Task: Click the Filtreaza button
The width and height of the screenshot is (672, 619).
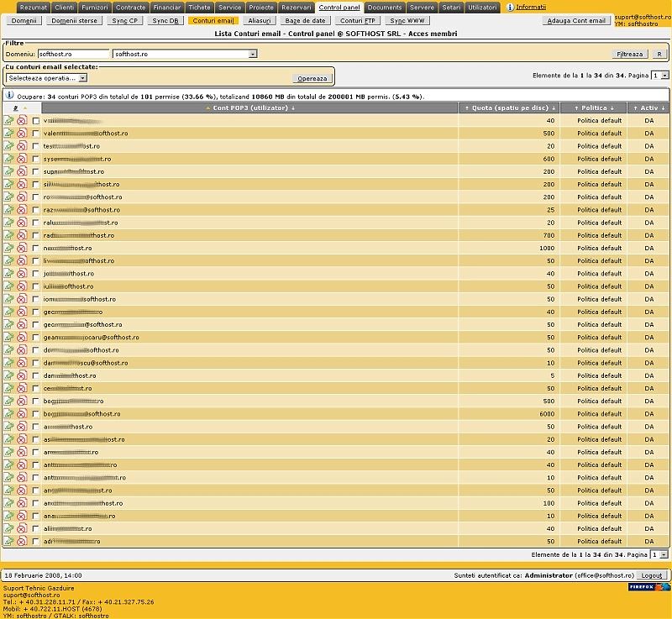Action: tap(629, 54)
